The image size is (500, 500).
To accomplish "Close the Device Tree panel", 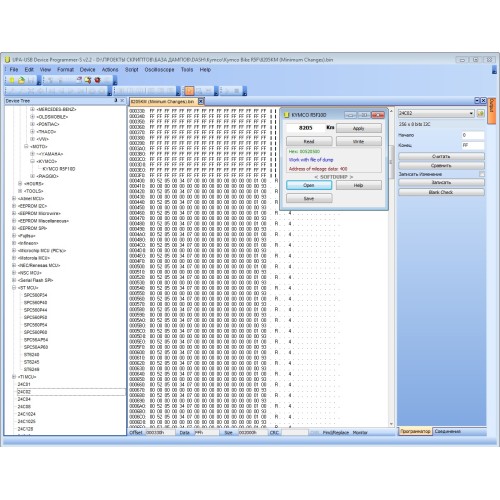I will (x=122, y=100).
